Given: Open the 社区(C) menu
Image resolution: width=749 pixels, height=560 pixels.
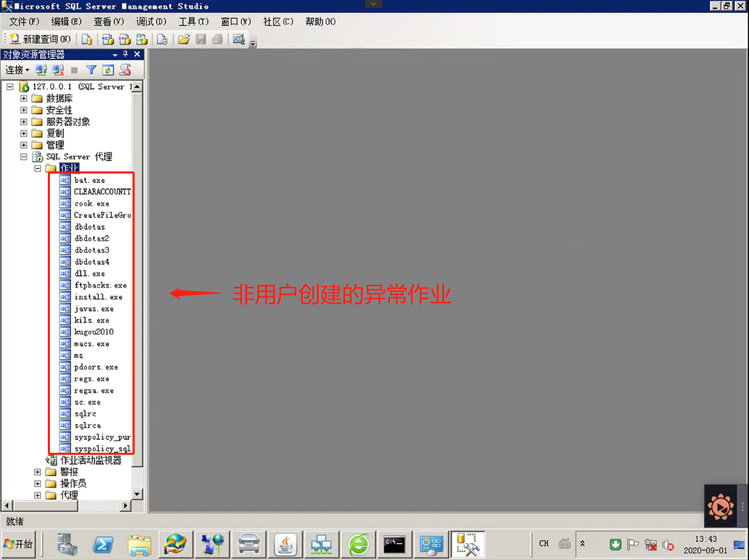Looking at the screenshot, I should (278, 21).
